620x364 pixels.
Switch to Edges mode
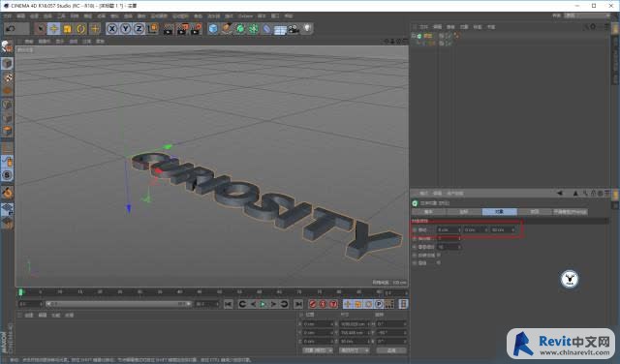(7, 118)
